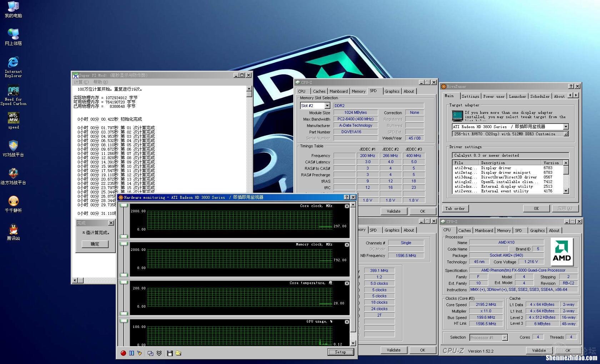Click the NB Frequency 1596.5 MHz value
600x364 pixels.
click(406, 256)
